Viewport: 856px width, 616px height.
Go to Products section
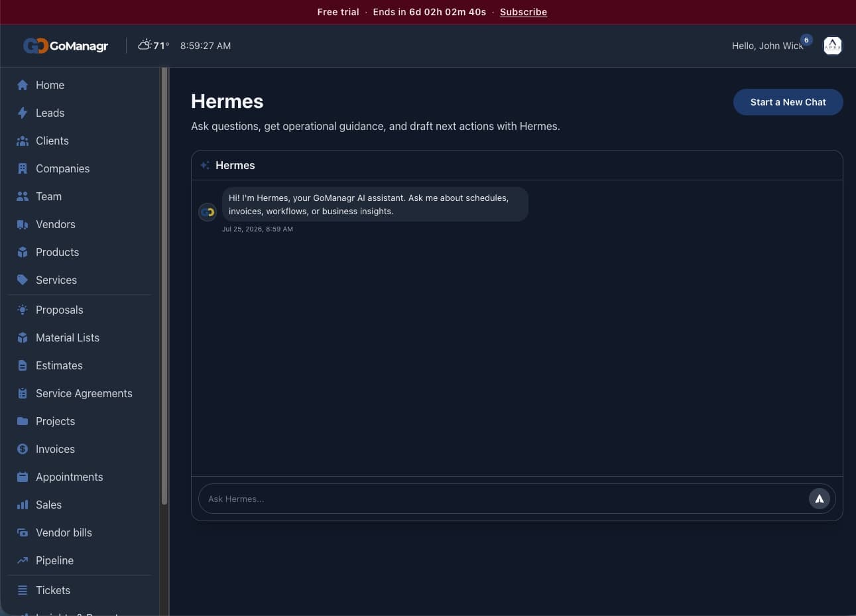coord(80,252)
